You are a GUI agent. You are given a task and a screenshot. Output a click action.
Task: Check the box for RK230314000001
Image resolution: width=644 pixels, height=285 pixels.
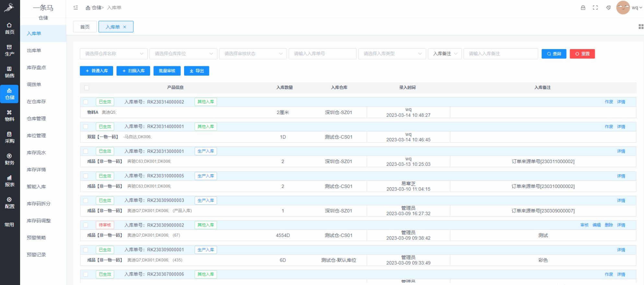tap(86, 127)
